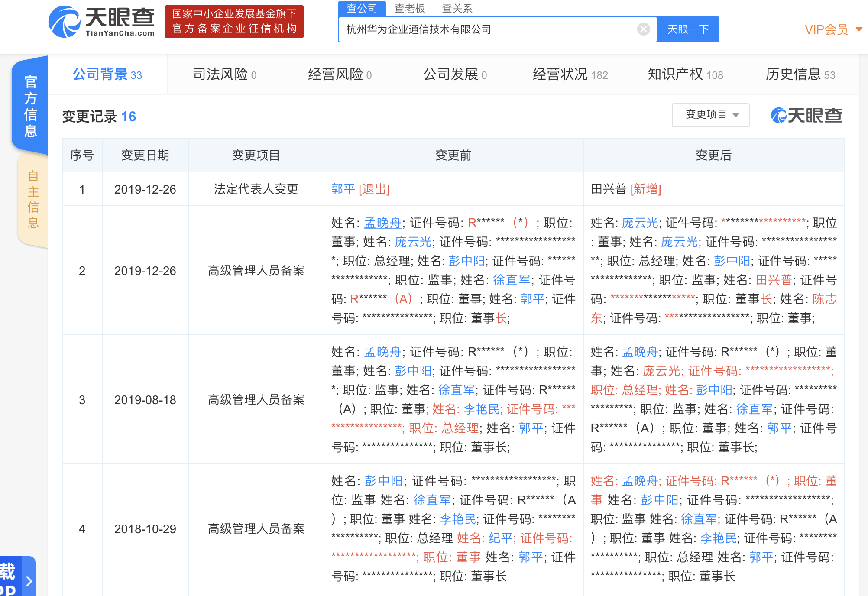Open the 司法风险 tab
The image size is (868, 596).
tap(224, 74)
